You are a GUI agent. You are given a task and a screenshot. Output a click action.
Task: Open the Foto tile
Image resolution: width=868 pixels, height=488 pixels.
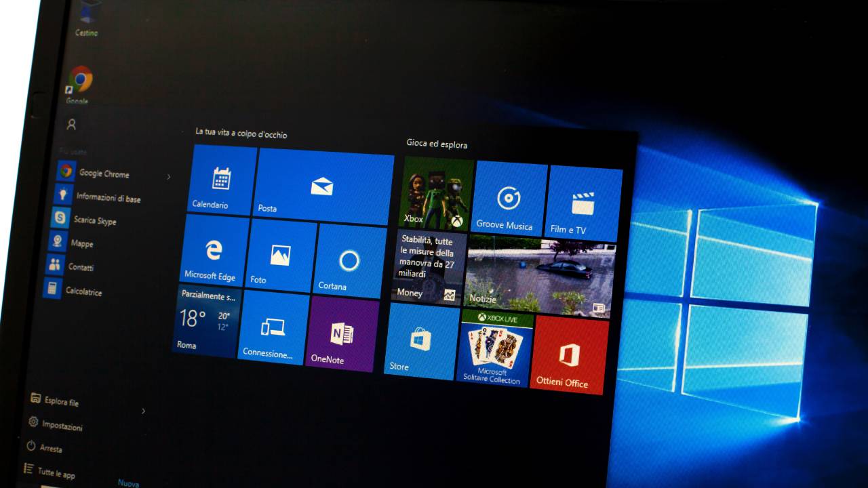point(281,256)
